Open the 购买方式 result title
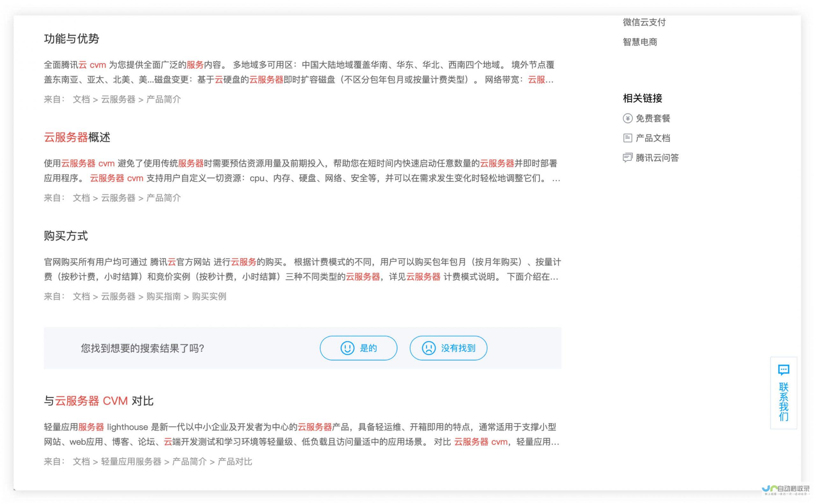Screen dimensions: 816x504 pyautogui.click(x=66, y=236)
